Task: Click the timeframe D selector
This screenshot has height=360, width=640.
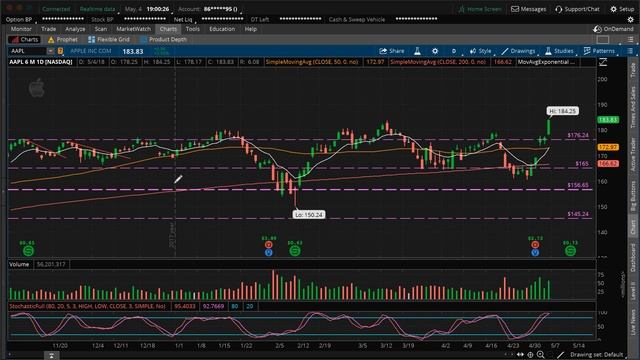Action: pos(453,51)
